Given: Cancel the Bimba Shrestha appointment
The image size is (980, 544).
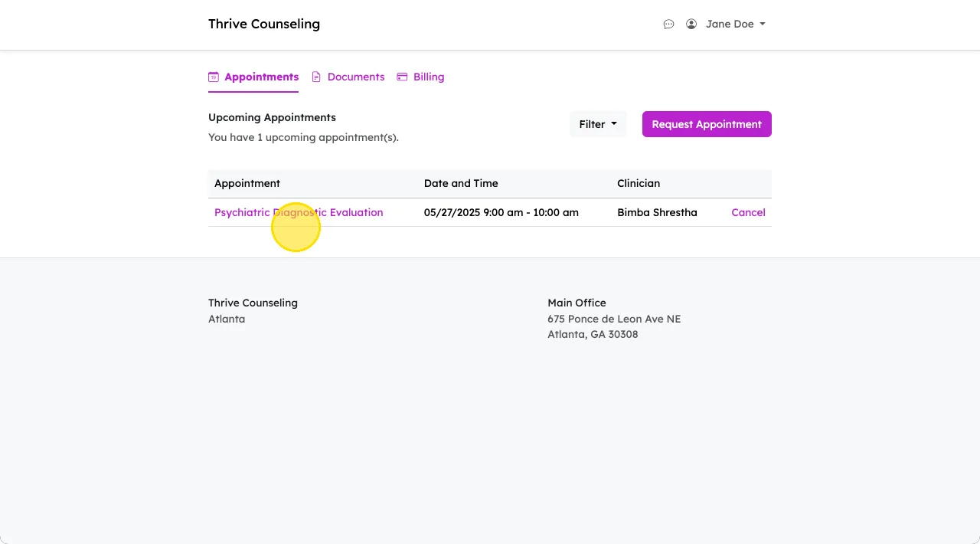Looking at the screenshot, I should (748, 212).
